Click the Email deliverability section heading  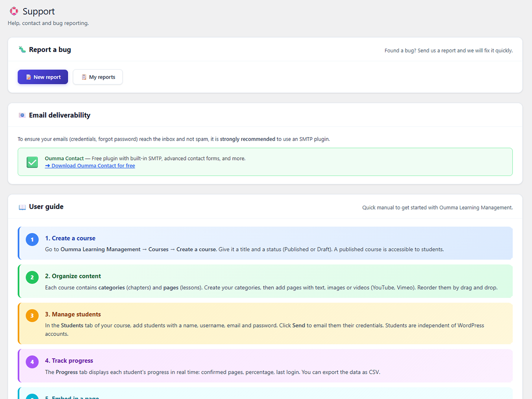(x=59, y=115)
